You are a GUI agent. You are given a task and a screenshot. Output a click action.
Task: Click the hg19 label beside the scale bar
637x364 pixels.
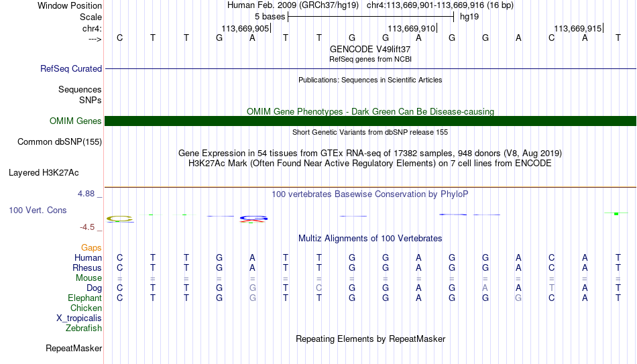[x=469, y=17]
